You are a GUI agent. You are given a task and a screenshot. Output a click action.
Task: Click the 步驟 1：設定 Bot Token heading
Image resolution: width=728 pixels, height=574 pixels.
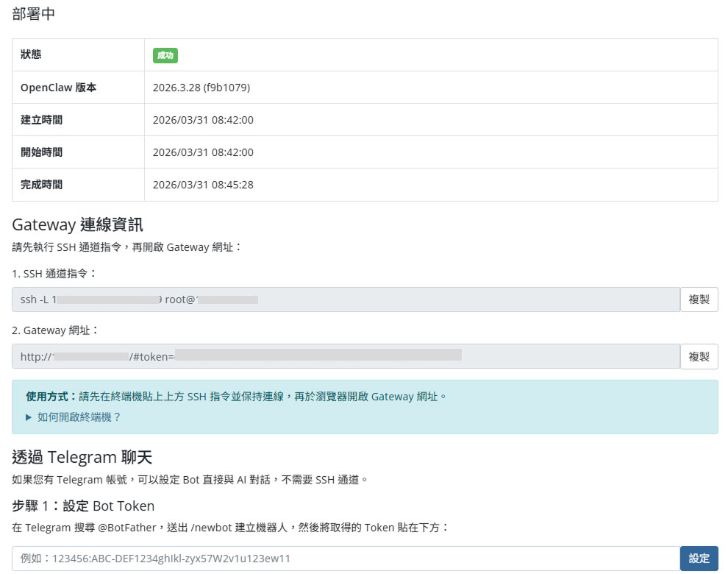pyautogui.click(x=84, y=506)
